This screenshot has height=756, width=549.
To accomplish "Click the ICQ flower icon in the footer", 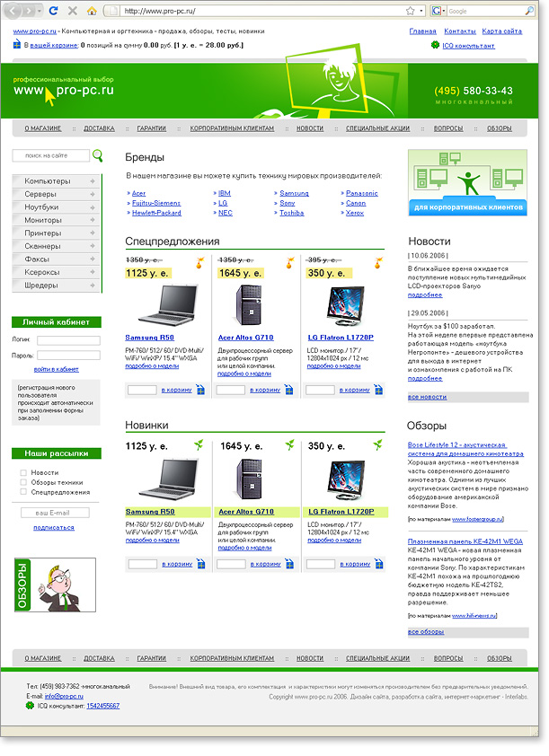I will 30,706.
